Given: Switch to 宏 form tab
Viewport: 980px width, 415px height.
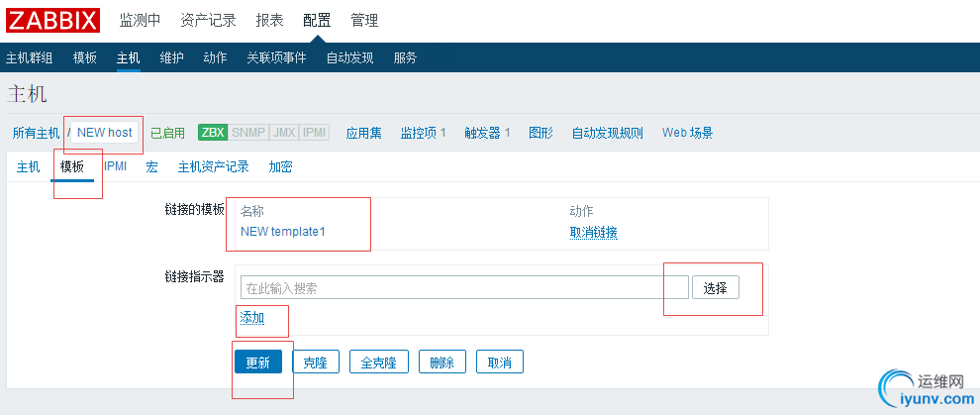Looking at the screenshot, I should point(151,166).
